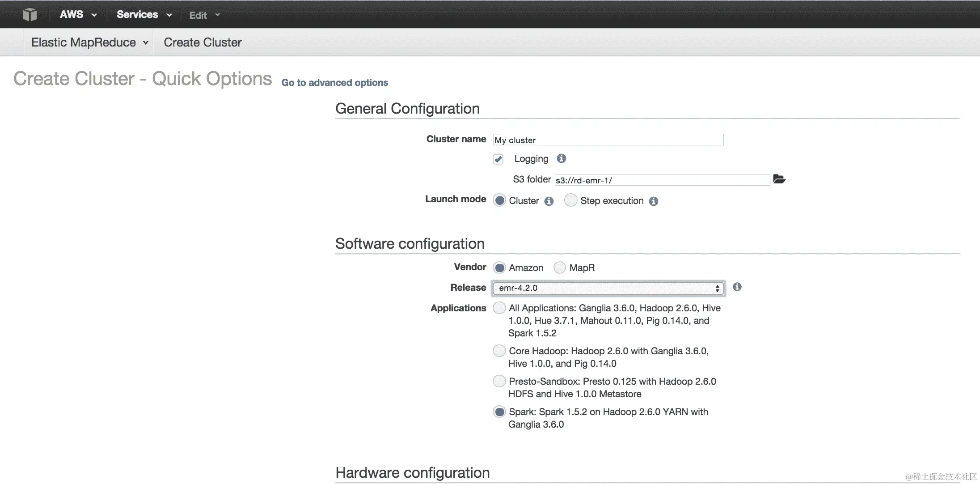The width and height of the screenshot is (980, 484).
Task: Open the Release version dropdown
Action: click(608, 288)
